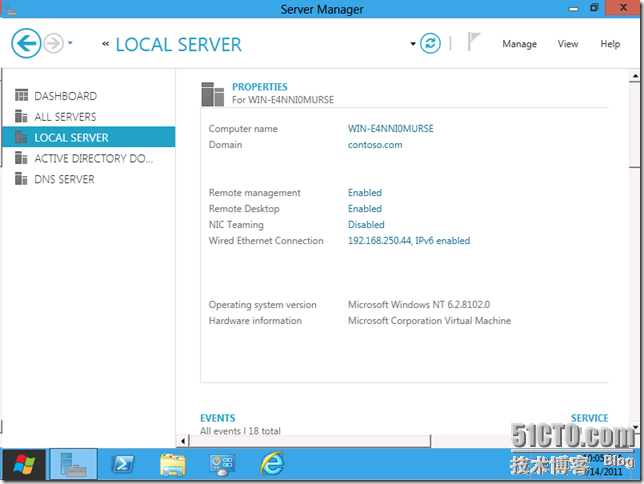Click the back navigation arrow
This screenshot has width=644, height=484.
coord(26,43)
